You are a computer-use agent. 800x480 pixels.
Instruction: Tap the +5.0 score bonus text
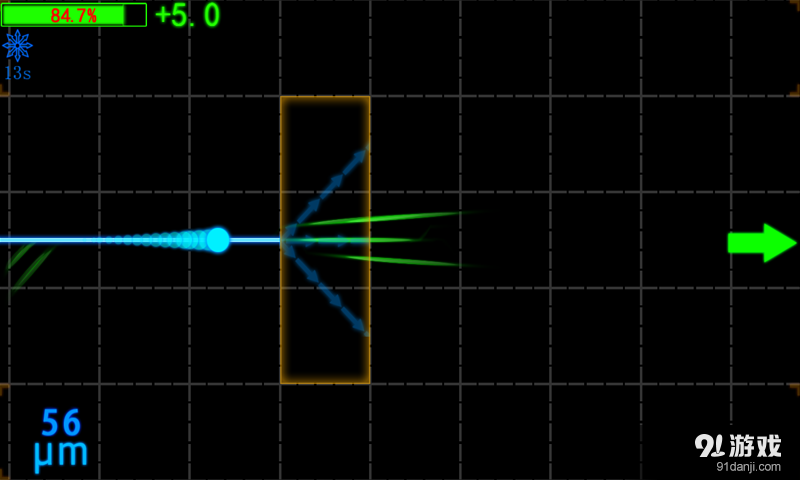187,15
